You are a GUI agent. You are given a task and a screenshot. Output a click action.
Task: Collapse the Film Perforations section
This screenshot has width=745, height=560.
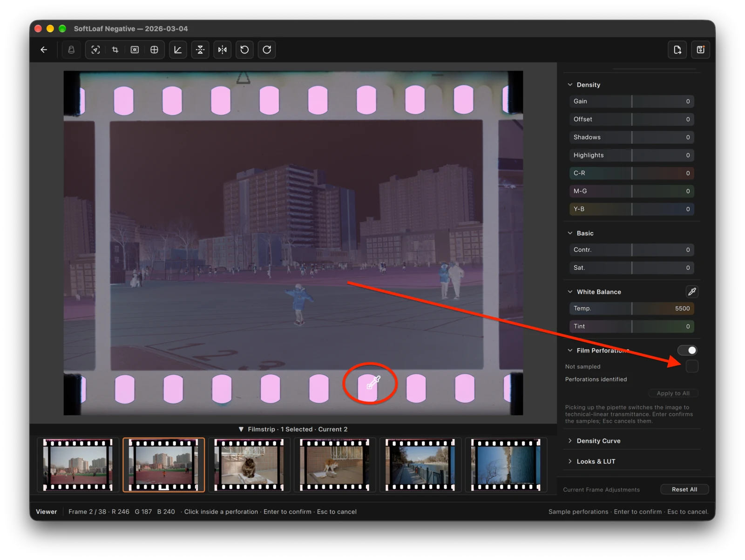pos(570,351)
